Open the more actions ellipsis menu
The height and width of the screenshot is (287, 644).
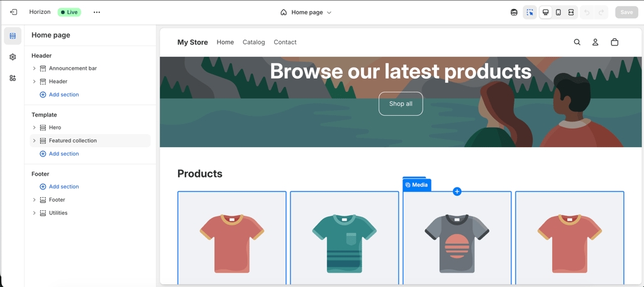96,13
